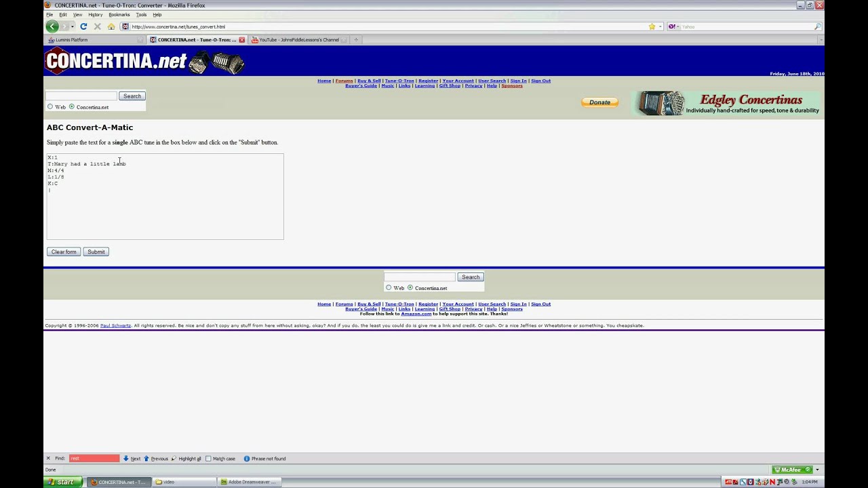Click the top Sponsors link
The image size is (868, 488).
point(512,85)
